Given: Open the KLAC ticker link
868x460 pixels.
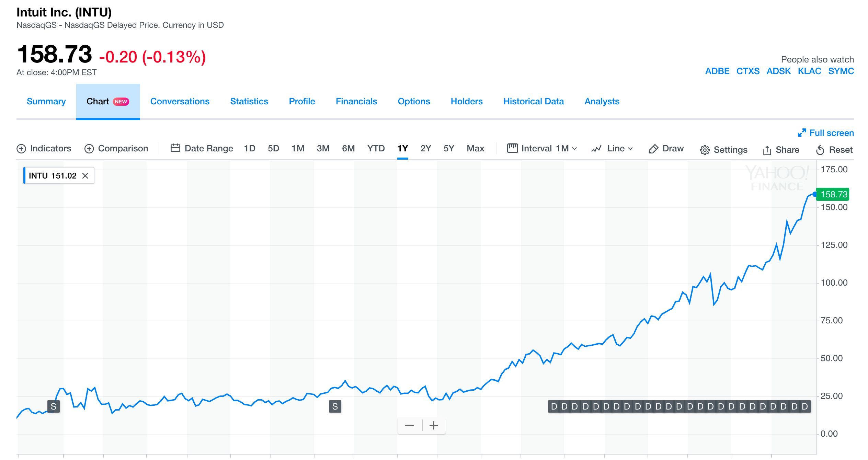Looking at the screenshot, I should [x=809, y=71].
